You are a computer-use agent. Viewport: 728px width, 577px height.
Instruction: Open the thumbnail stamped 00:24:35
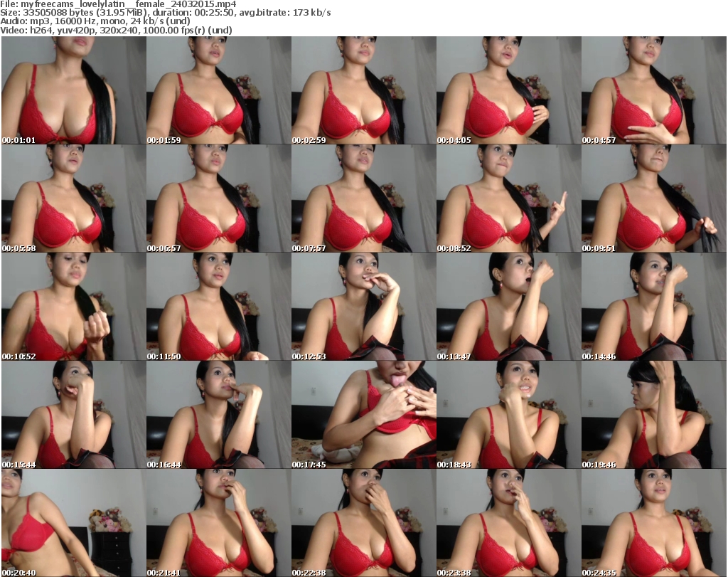tap(654, 523)
